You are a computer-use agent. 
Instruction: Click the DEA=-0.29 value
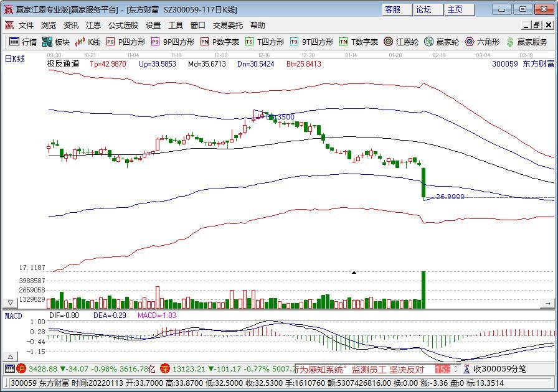click(110, 315)
